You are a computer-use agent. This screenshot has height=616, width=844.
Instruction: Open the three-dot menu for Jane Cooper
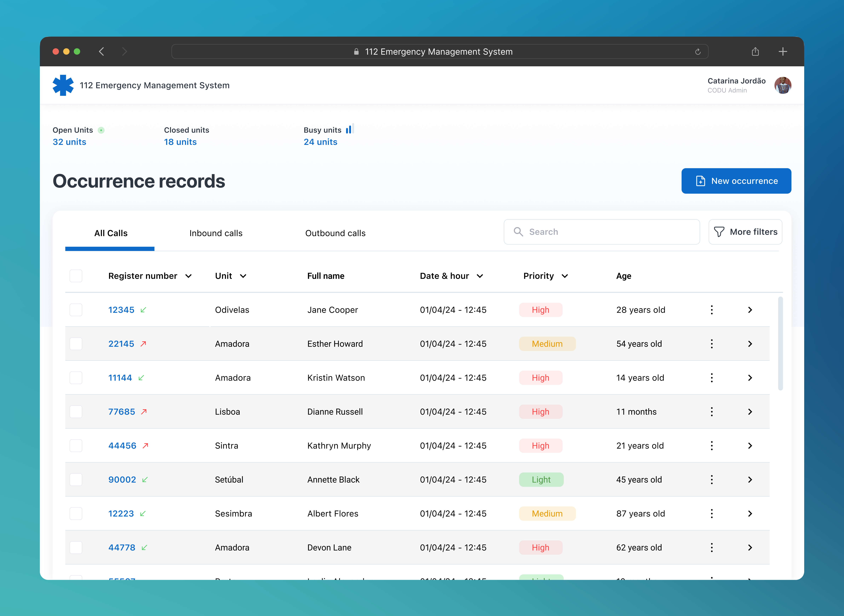pyautogui.click(x=712, y=310)
